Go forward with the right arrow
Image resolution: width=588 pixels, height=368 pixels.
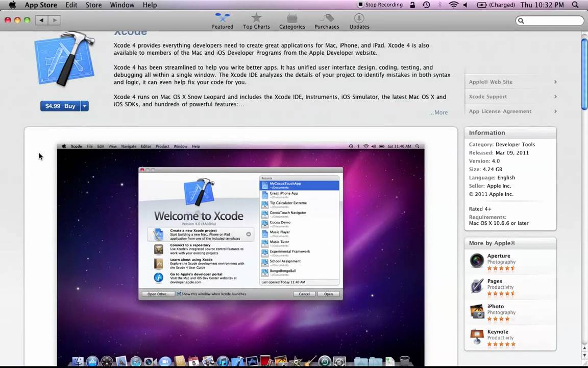click(55, 20)
